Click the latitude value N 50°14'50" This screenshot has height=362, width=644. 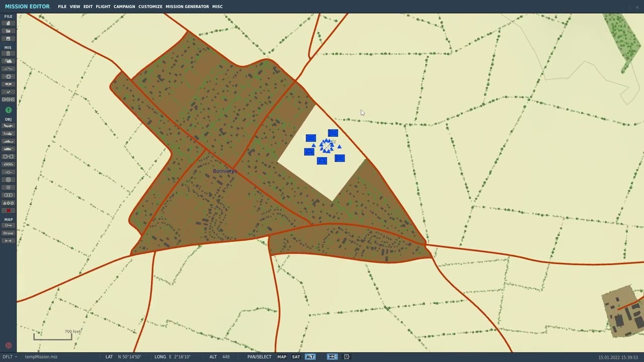130,357
